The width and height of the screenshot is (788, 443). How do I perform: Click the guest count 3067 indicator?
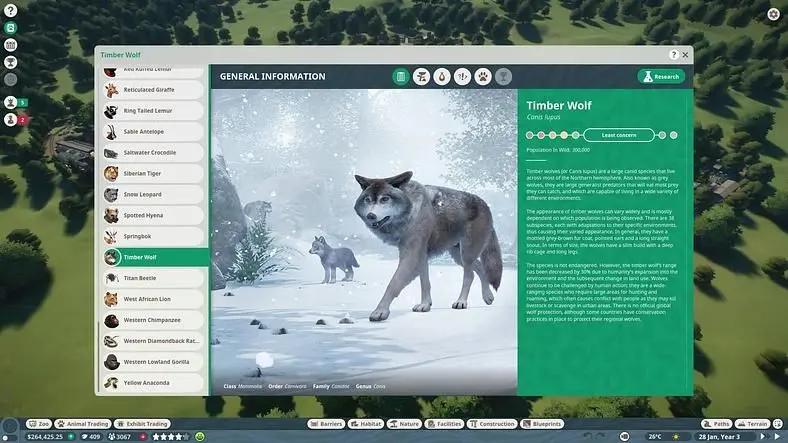(x=120, y=437)
